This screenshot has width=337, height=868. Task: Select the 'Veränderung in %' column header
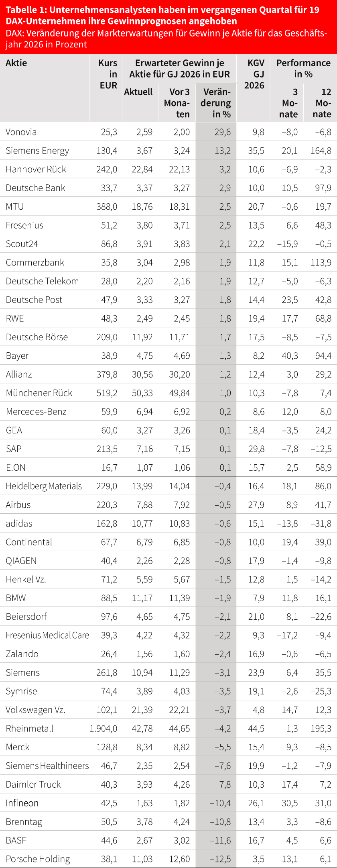[216, 103]
